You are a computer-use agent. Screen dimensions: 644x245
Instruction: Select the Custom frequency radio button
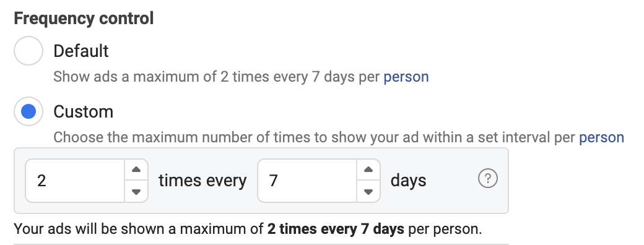pyautogui.click(x=28, y=111)
